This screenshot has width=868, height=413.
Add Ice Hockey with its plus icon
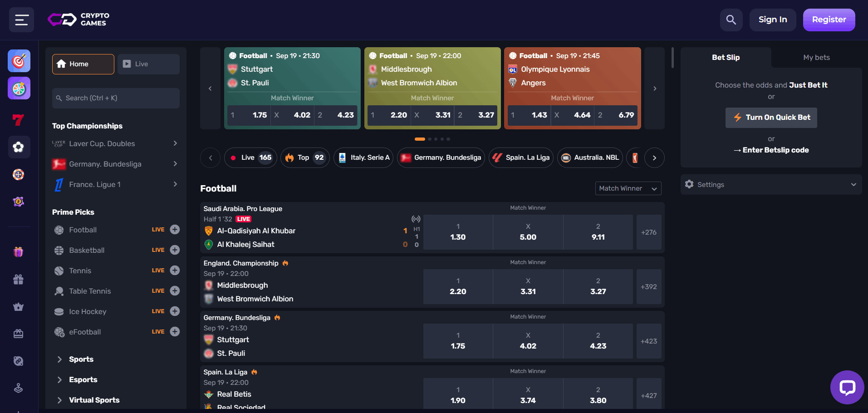[175, 311]
